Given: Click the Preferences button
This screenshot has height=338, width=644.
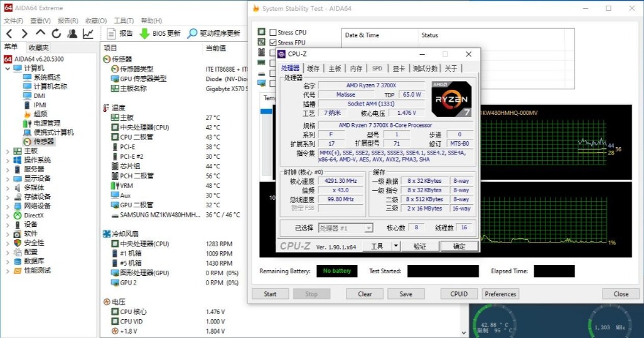Looking at the screenshot, I should [x=500, y=294].
